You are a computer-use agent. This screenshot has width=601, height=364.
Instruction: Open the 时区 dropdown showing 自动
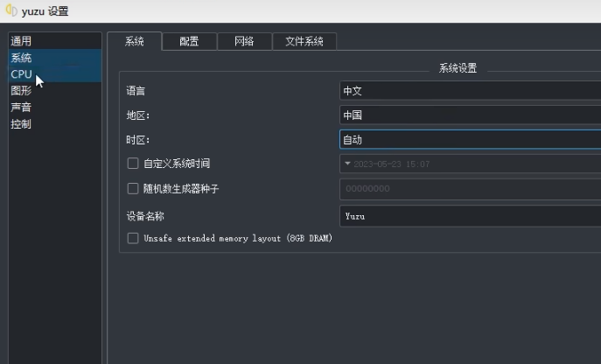(x=470, y=139)
